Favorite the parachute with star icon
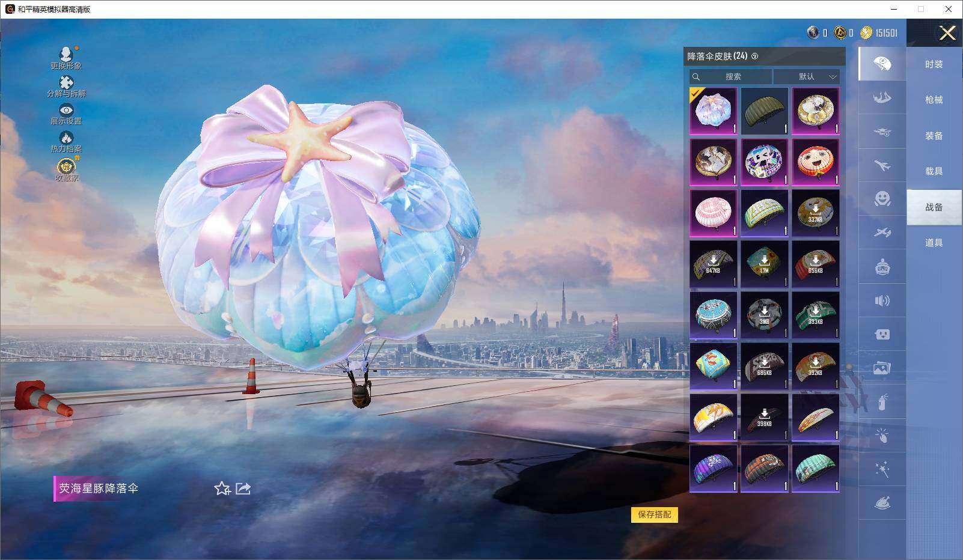The height and width of the screenshot is (560, 963). (x=222, y=488)
